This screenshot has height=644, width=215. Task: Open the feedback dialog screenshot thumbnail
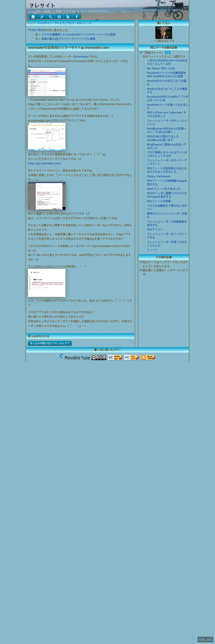click(47, 196)
